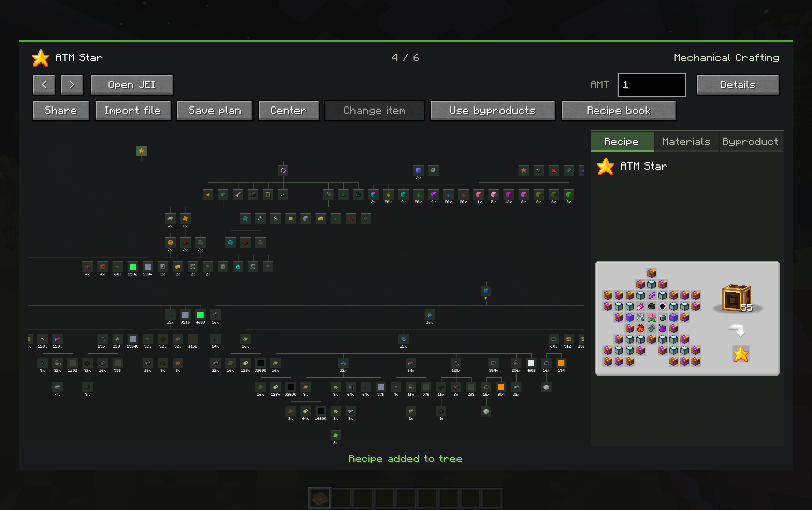The width and height of the screenshot is (812, 510).
Task: Select the green tree node labeled 2592
Action: [x=133, y=267]
